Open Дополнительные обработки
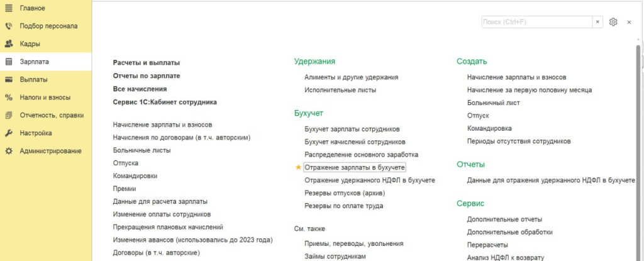Image resolution: width=644 pixels, height=261 pixels. 509,232
